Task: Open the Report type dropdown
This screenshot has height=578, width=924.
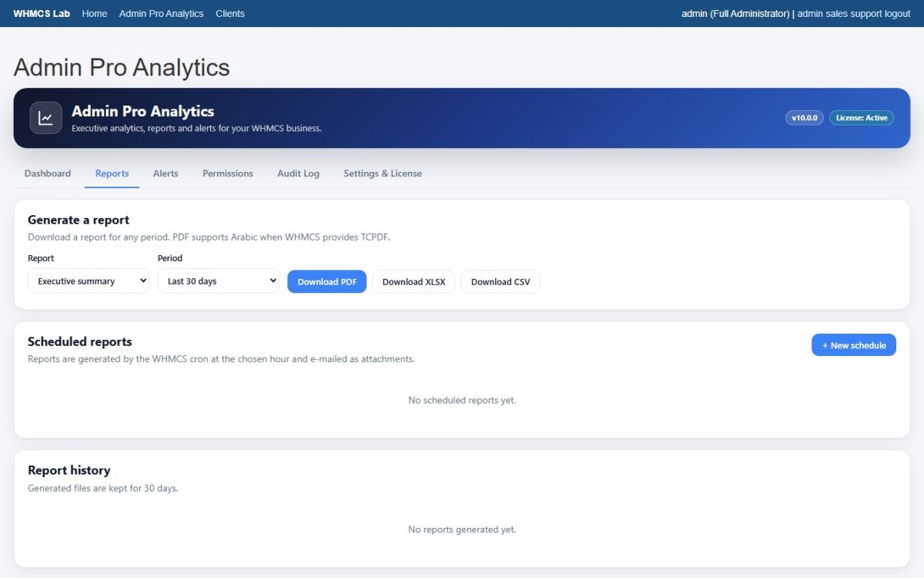Action: click(89, 281)
